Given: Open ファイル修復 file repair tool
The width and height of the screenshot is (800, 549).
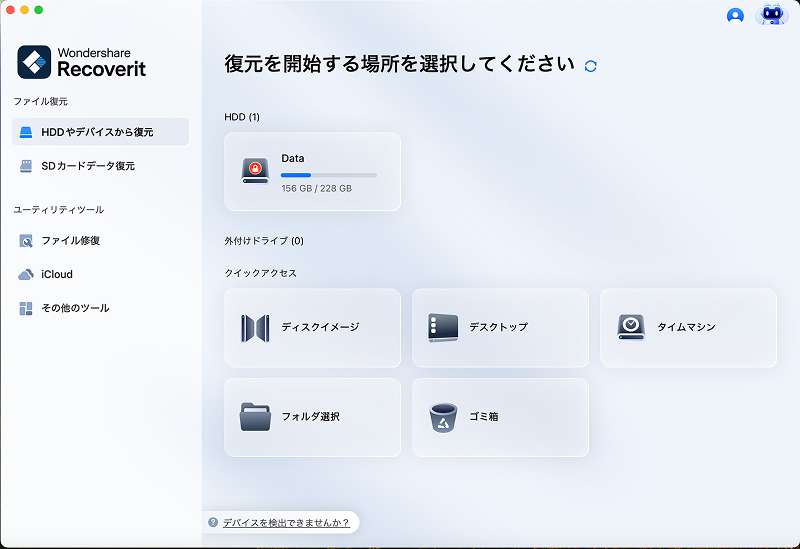Looking at the screenshot, I should pyautogui.click(x=70, y=240).
